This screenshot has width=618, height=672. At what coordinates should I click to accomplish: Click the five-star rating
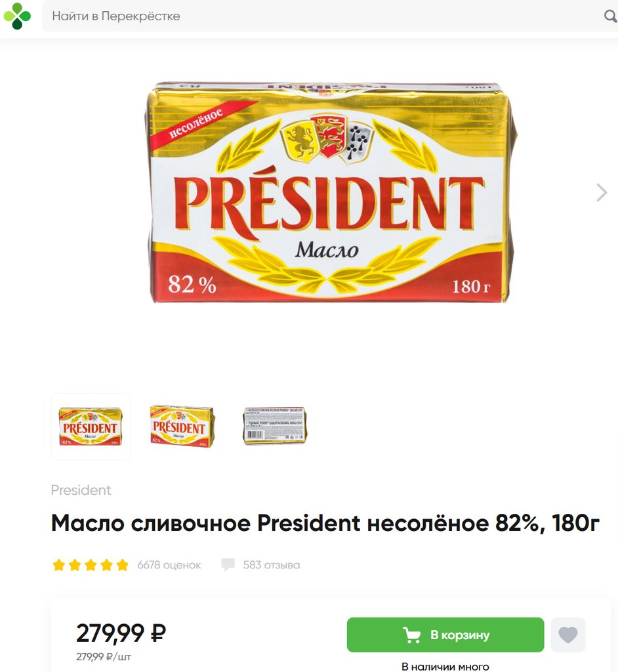(91, 565)
